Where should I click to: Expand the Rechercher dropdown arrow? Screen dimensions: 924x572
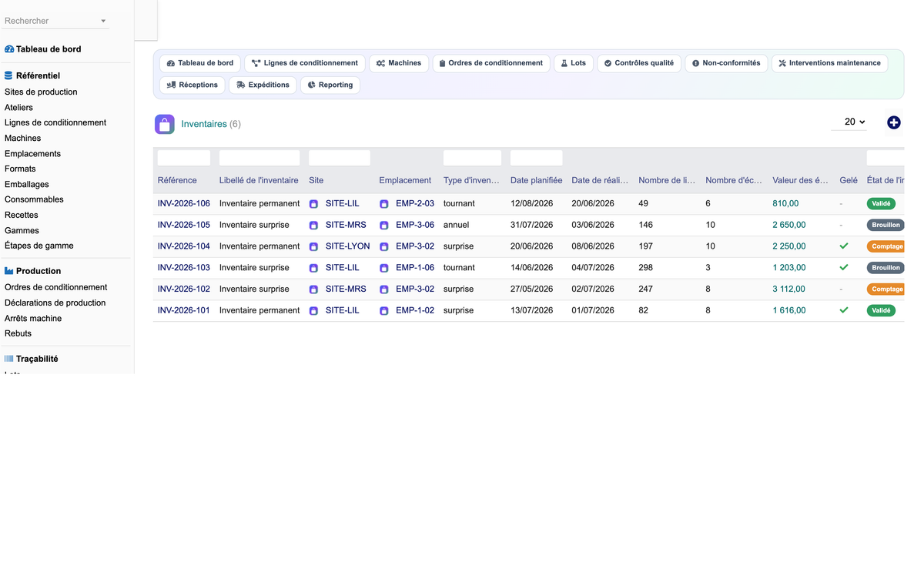(103, 22)
